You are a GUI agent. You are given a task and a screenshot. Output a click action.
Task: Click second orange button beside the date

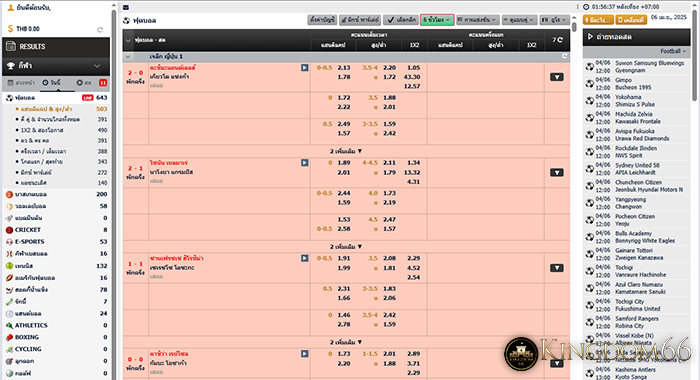[x=631, y=20]
